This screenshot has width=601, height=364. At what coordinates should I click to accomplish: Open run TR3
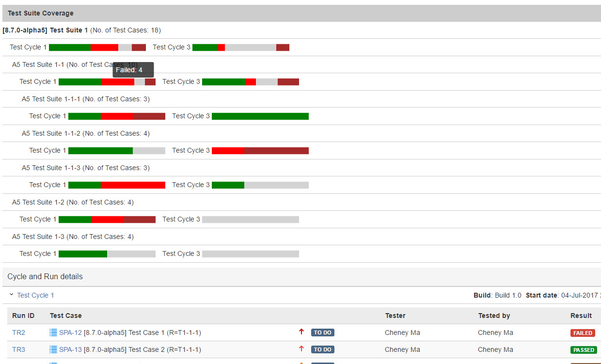coord(18,349)
